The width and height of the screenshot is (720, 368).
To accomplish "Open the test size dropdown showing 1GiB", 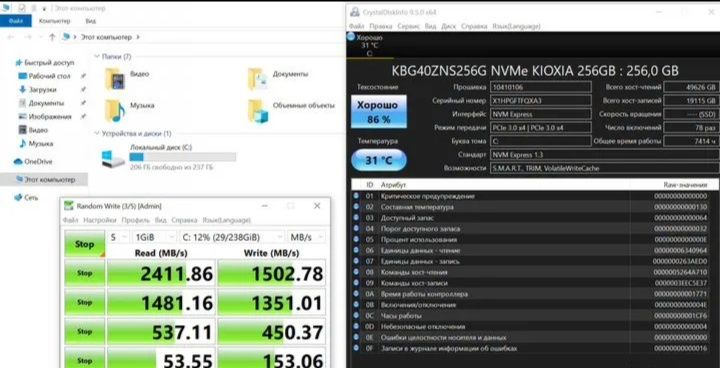I will tap(154, 237).
